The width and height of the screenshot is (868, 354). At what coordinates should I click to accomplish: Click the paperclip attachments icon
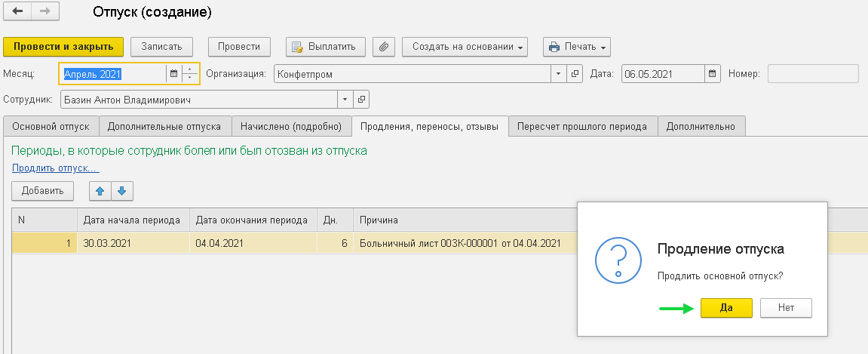tap(384, 47)
